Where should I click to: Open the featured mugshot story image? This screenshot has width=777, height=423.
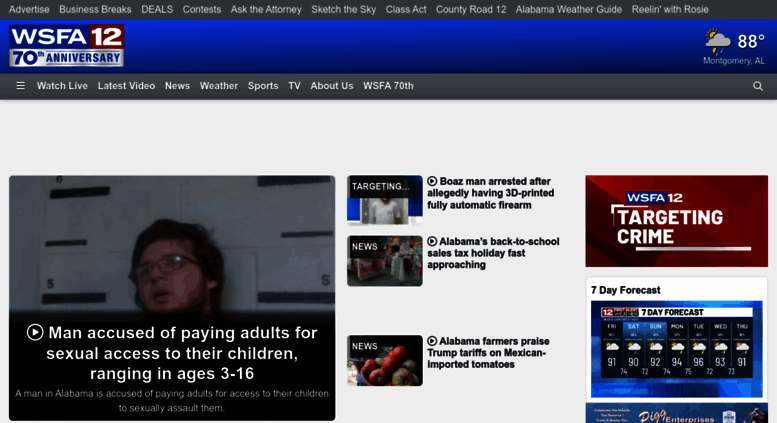(x=172, y=243)
